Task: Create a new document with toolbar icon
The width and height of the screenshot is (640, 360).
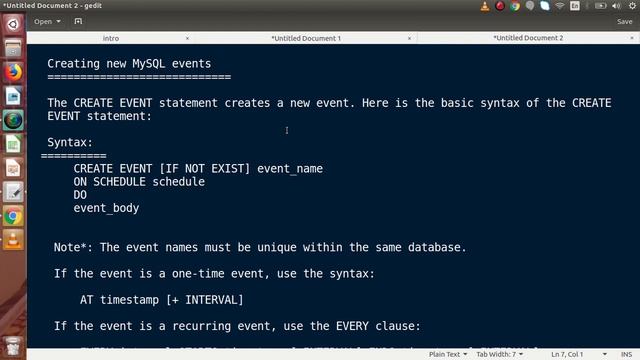Action: pos(78,21)
